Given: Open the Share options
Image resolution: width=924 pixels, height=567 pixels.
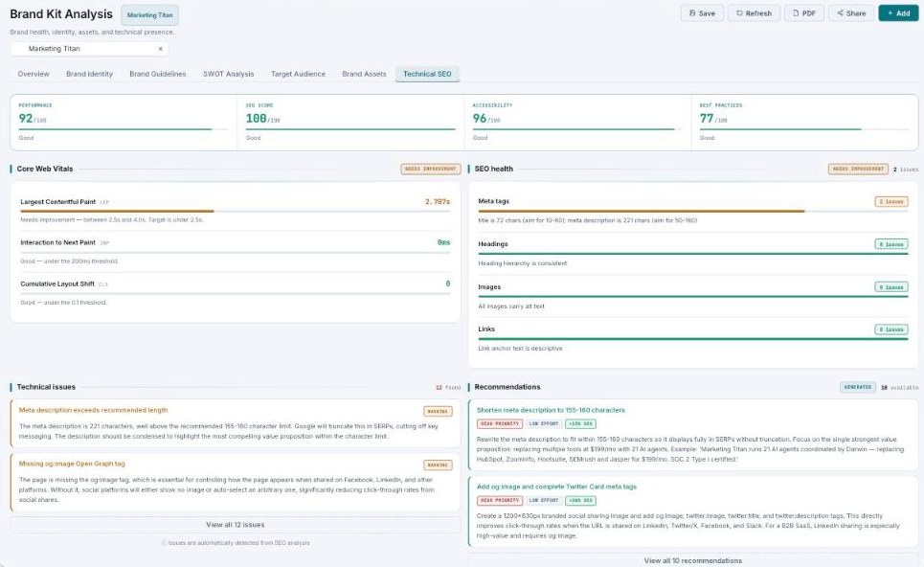Looking at the screenshot, I should [x=851, y=13].
